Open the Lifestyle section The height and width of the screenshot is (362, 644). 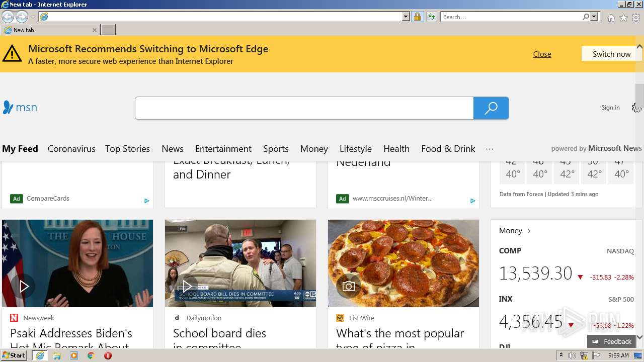[x=356, y=149]
